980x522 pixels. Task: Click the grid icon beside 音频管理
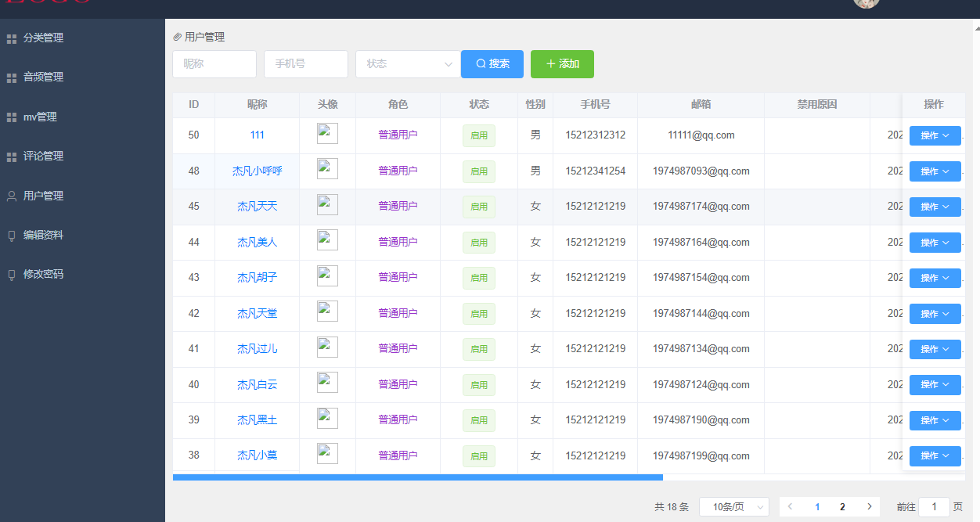[x=12, y=77]
